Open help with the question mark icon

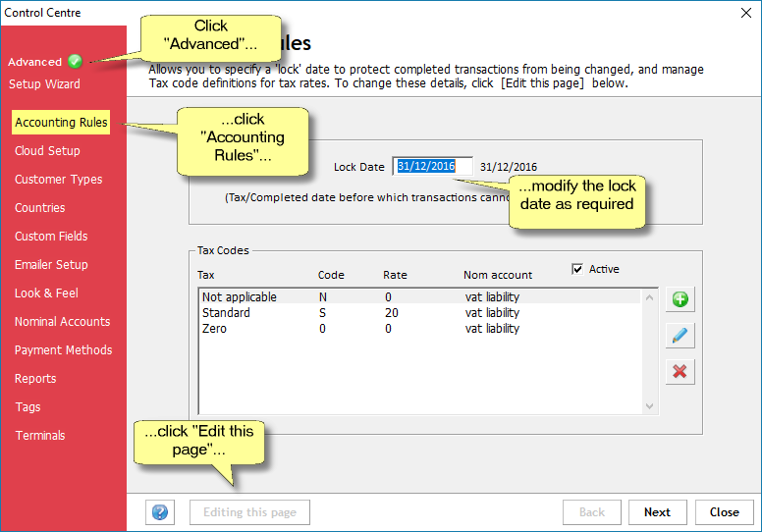(x=160, y=512)
